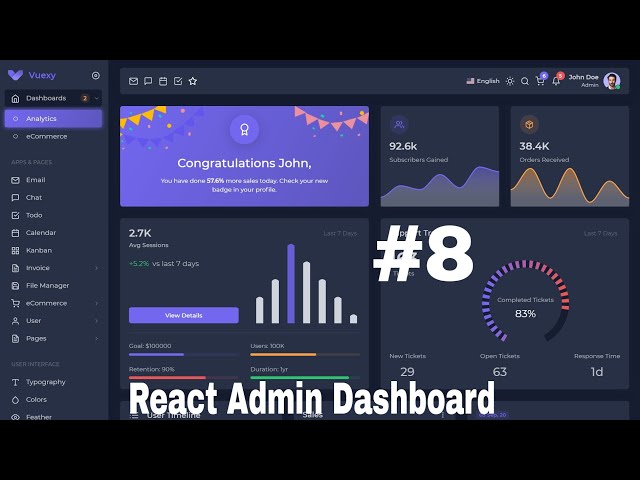The height and width of the screenshot is (480, 640).
Task: Open File Manager in the sidebar
Action: (47, 286)
